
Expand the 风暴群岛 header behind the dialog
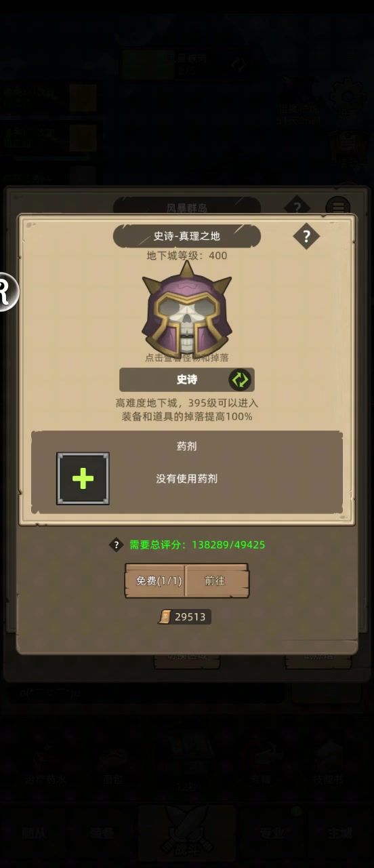pyautogui.click(x=187, y=207)
